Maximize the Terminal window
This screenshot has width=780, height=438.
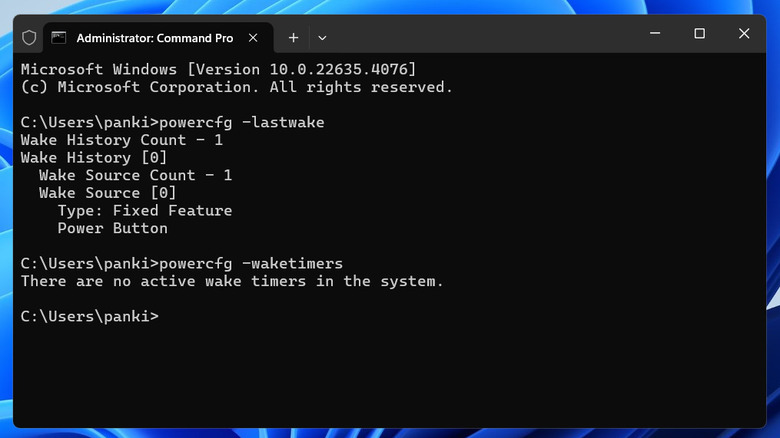pos(699,33)
